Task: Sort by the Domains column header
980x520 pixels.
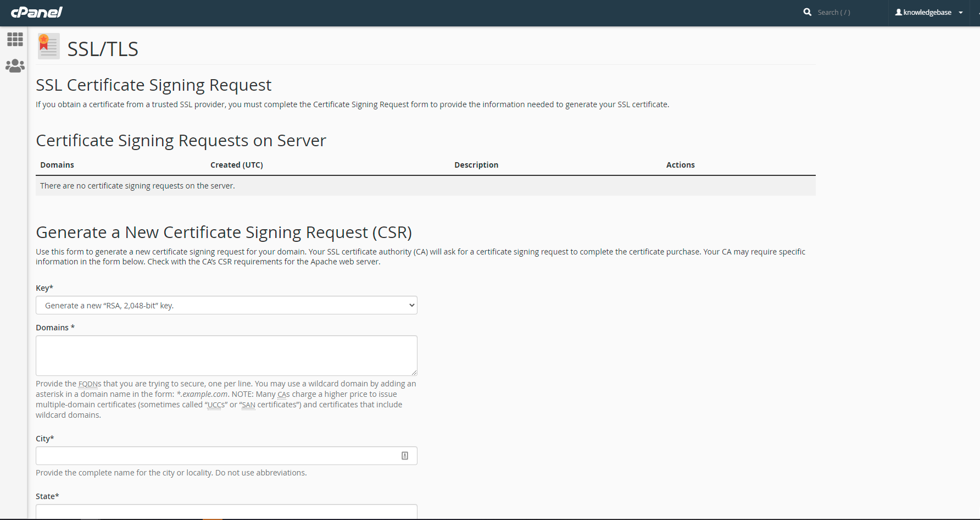Action: 57,164
